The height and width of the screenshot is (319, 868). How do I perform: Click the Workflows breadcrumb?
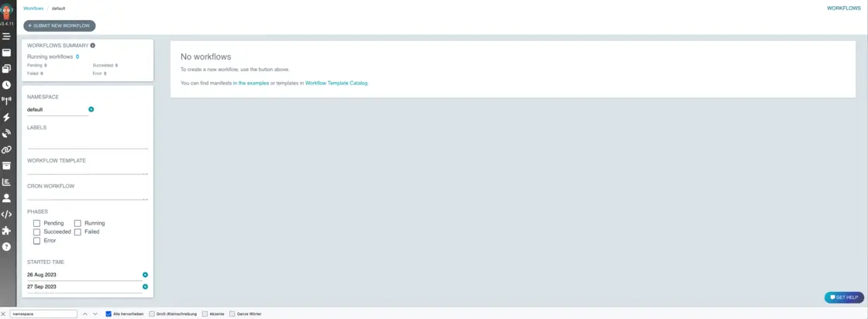click(33, 9)
